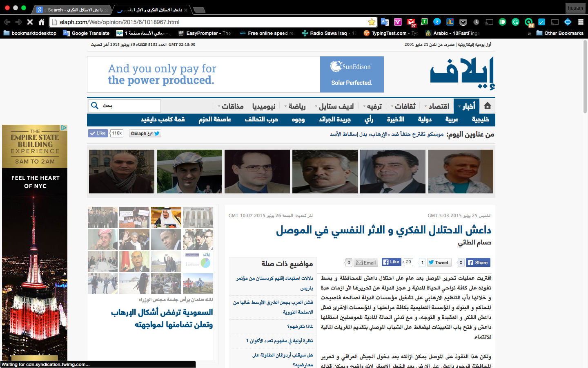Open the عربية sub-navigation item

click(452, 119)
